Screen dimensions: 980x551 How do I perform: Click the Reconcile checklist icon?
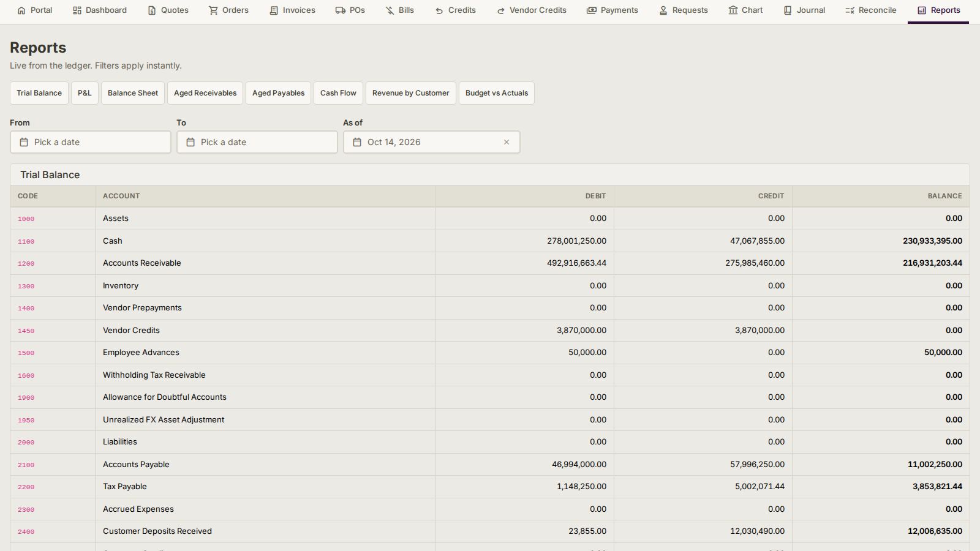tap(850, 10)
